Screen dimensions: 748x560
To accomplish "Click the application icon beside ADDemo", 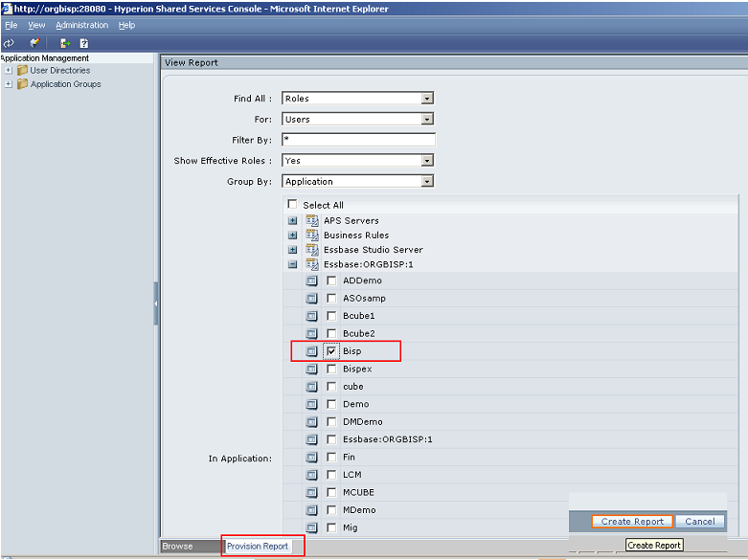I will (x=311, y=280).
